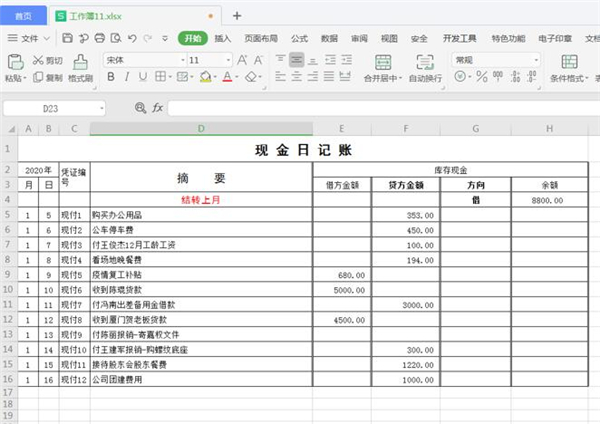Switch to the 插入 (Insert) ribbon tab
The height and width of the screenshot is (424, 600).
(222, 38)
